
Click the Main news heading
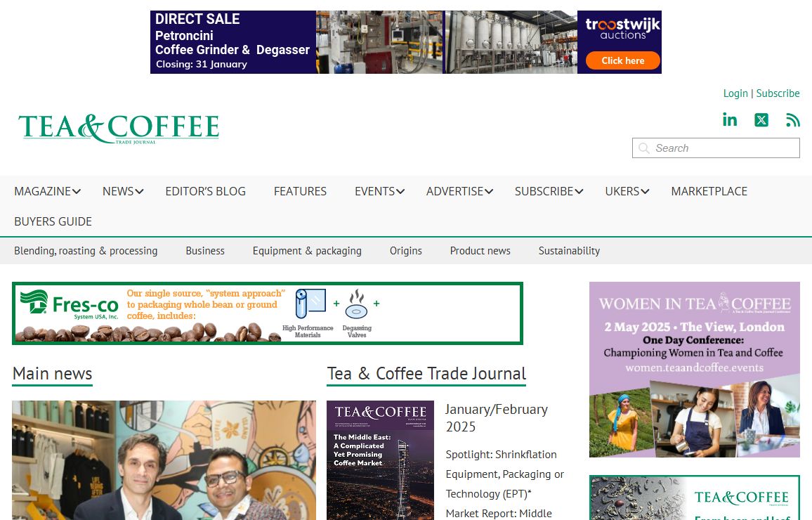[52, 373]
